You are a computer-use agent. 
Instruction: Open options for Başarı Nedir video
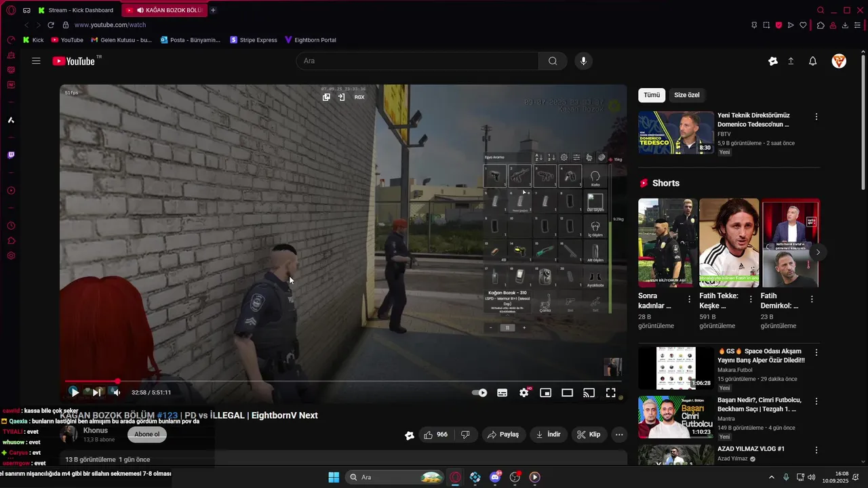pos(816,401)
